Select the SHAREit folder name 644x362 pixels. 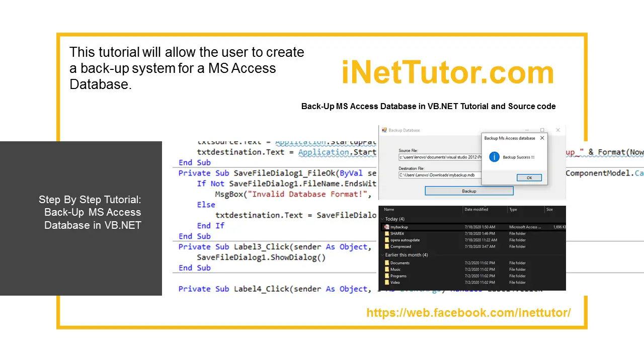[x=397, y=234]
